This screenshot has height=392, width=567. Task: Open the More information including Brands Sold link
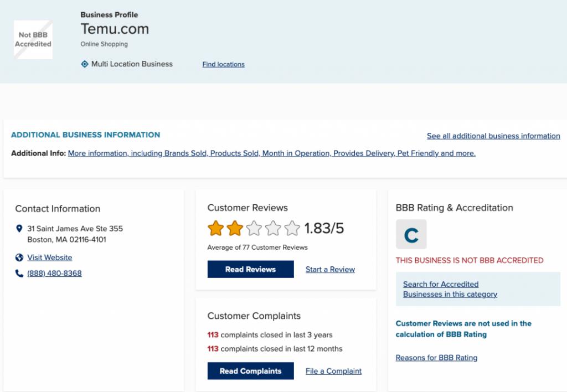(271, 153)
